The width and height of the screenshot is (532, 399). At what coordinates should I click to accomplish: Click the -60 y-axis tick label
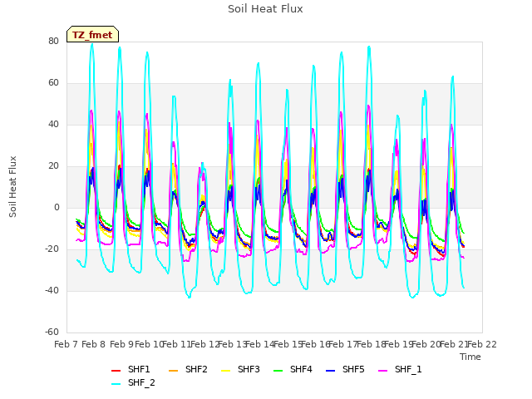point(52,332)
